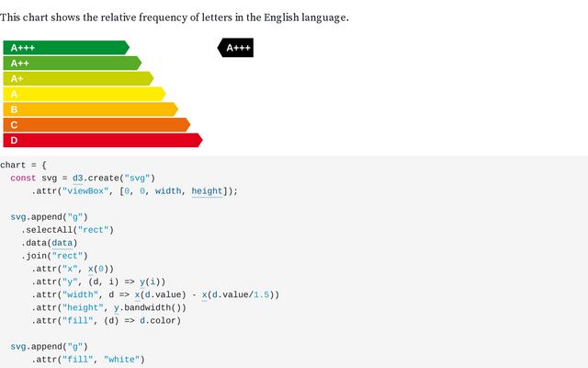588x368 pixels.
Task: Click the underlined height variable
Action: coord(207,191)
